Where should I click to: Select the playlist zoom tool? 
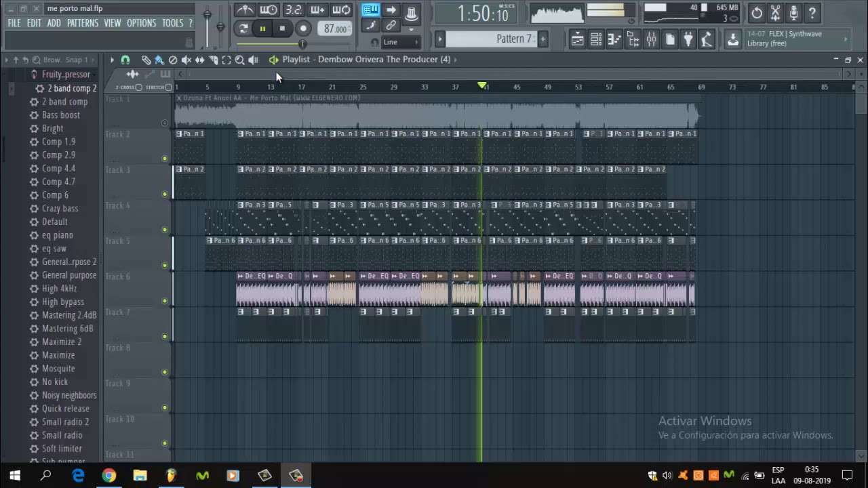pos(239,60)
